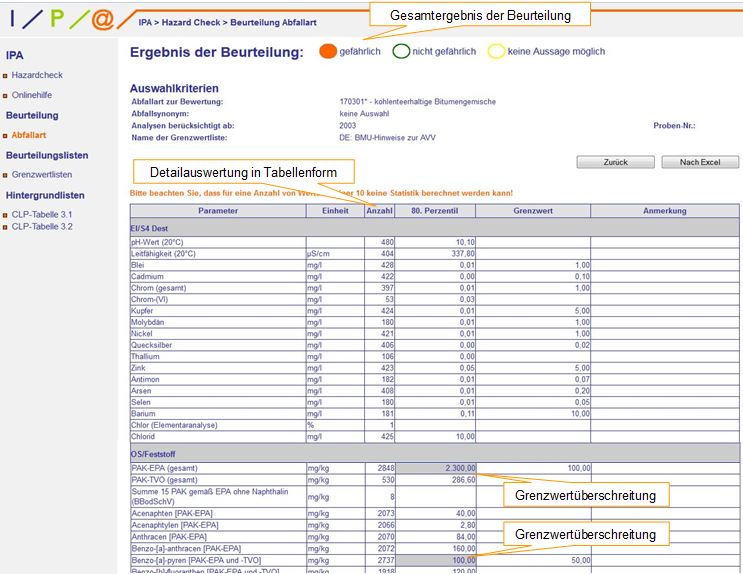Open CLP-Tabelle 3.1

click(x=42, y=214)
